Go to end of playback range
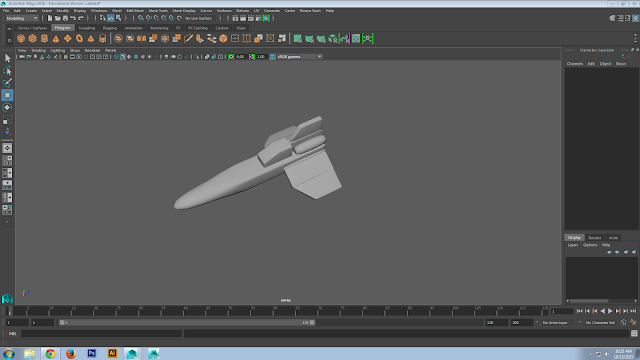640x360 pixels. 633,311
